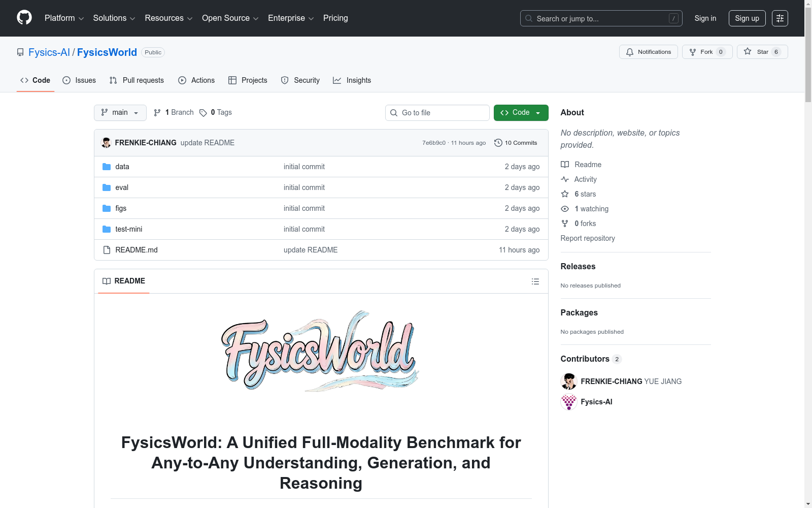Screen dimensions: 812x508
Task: Star the repository with Star button
Action: tap(762, 52)
